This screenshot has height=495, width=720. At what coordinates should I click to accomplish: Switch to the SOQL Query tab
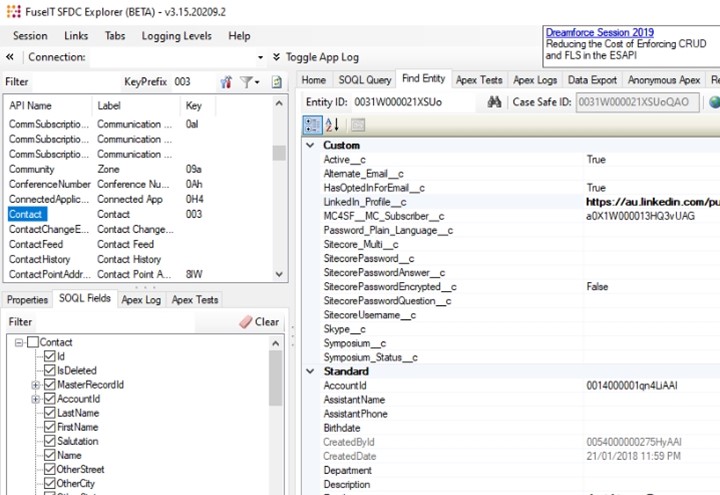tap(365, 80)
